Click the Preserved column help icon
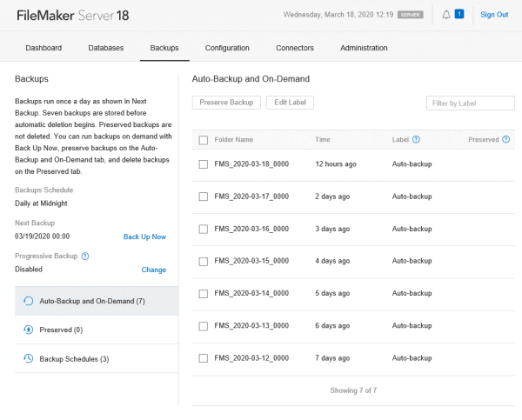Screen dimensions: 522x420 pyautogui.click(x=505, y=139)
